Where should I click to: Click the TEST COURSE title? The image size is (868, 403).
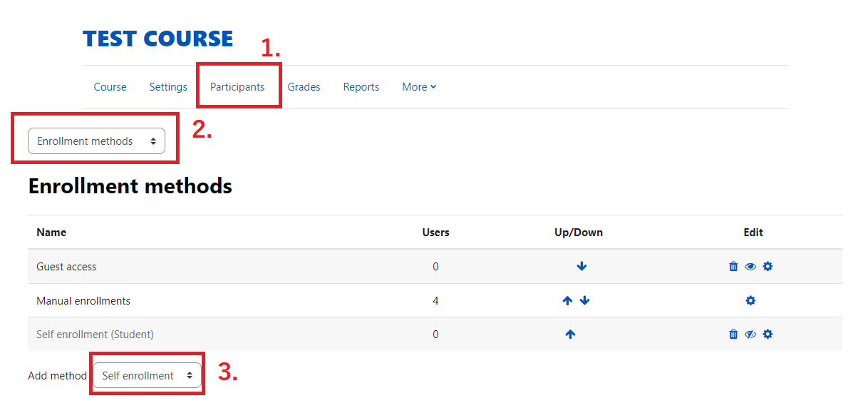(158, 39)
